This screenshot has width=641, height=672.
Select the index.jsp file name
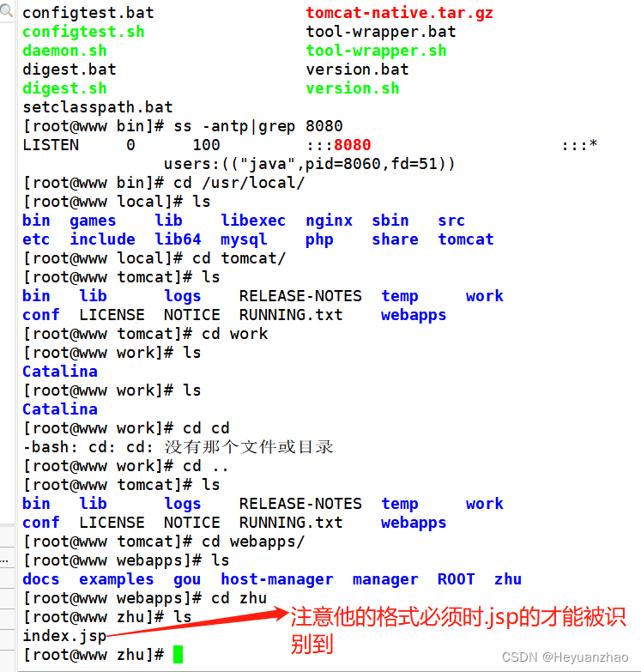click(64, 636)
